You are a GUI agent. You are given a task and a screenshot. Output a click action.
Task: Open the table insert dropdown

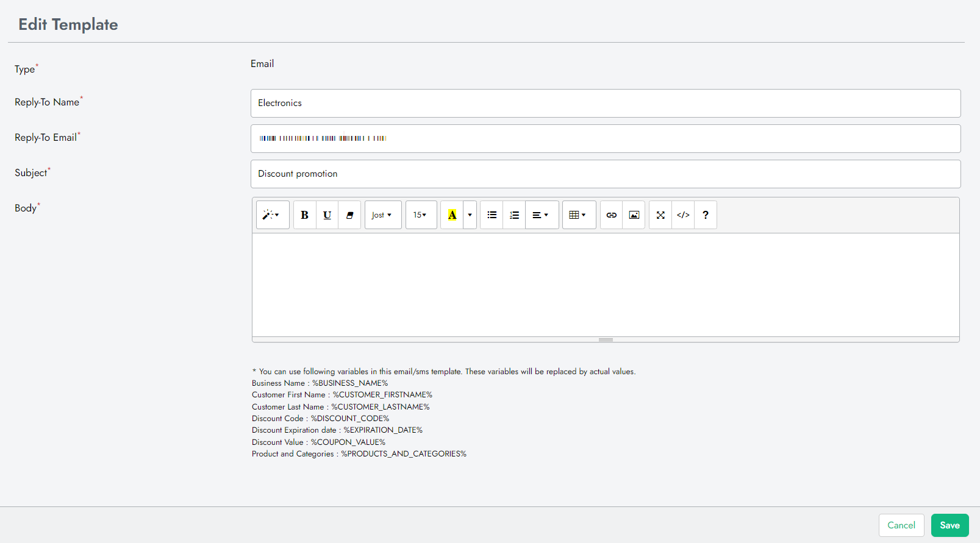click(579, 215)
